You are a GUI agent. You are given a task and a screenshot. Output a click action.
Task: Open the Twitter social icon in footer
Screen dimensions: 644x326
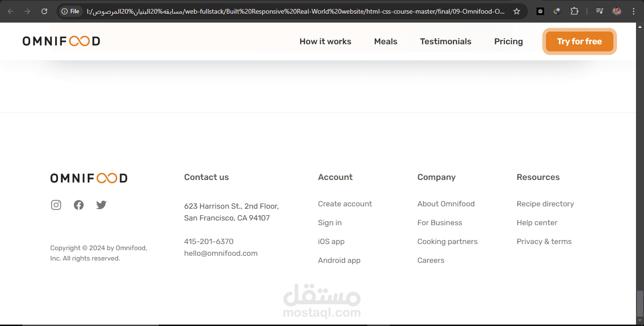click(101, 205)
